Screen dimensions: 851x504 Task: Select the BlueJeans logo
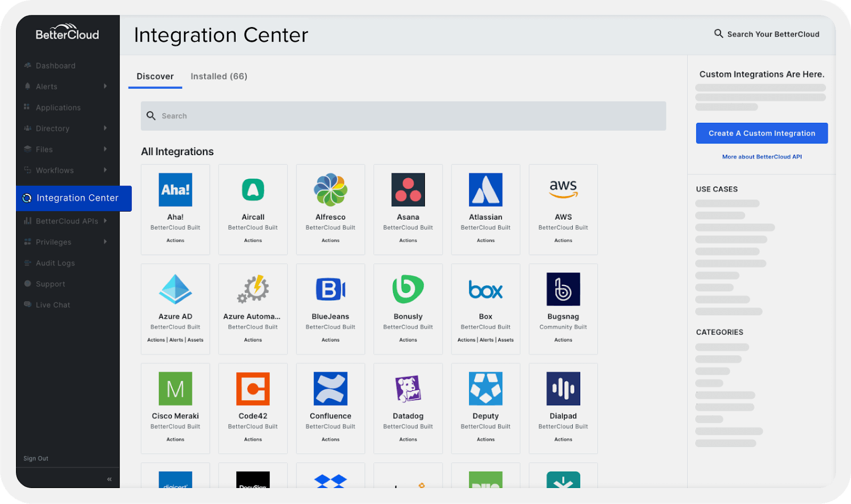coord(331,290)
